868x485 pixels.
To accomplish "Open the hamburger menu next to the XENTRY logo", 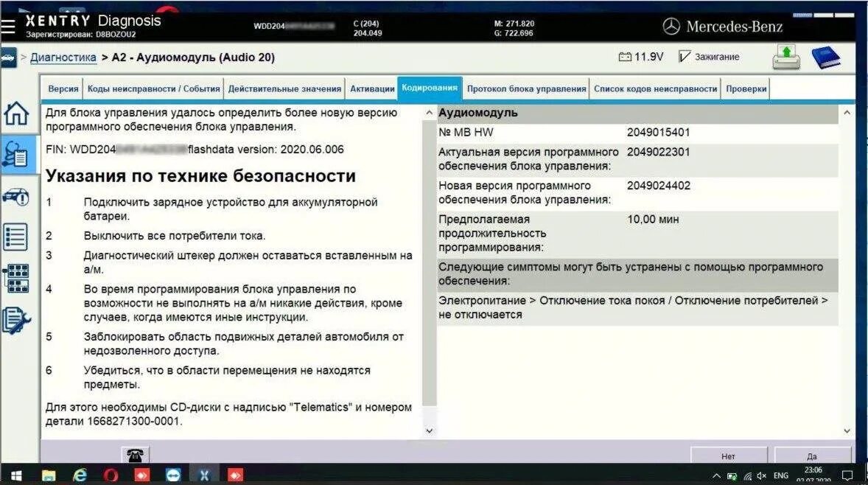I will [8, 27].
